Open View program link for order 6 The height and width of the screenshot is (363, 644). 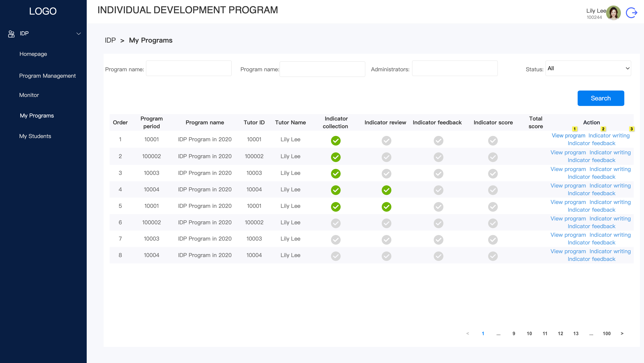(x=568, y=219)
